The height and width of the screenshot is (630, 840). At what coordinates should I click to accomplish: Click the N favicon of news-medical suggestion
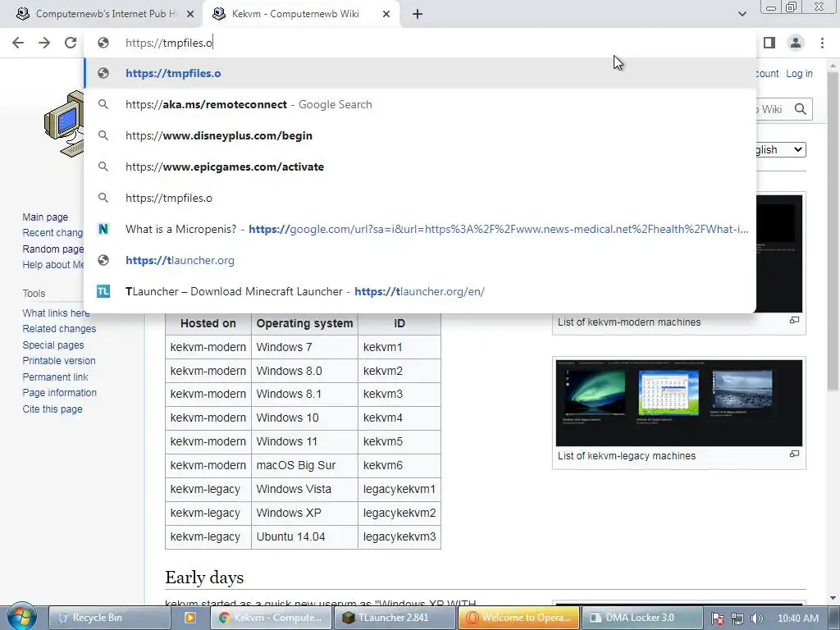point(103,230)
